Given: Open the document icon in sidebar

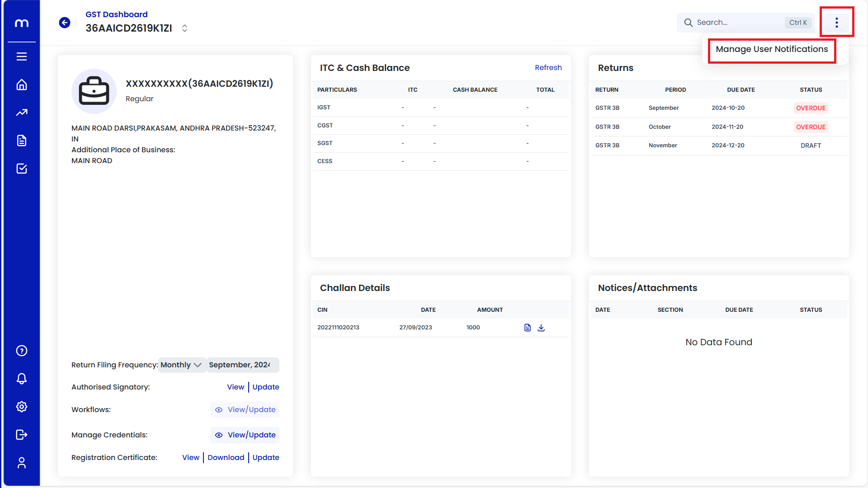Looking at the screenshot, I should click(22, 141).
